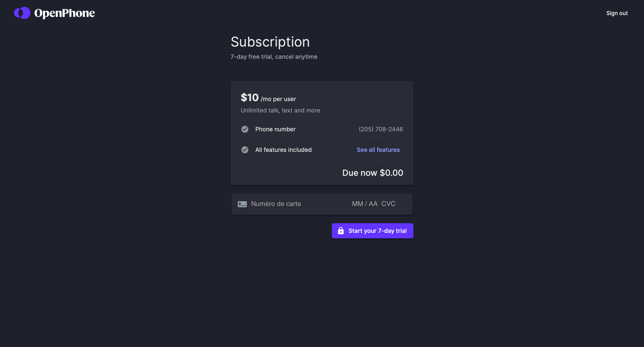Click the Subscription page heading
This screenshot has height=347, width=644.
[270, 42]
